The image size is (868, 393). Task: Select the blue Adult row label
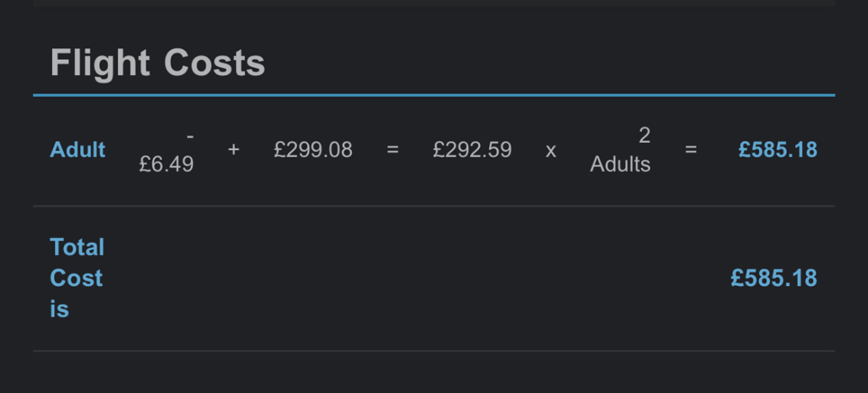point(78,149)
